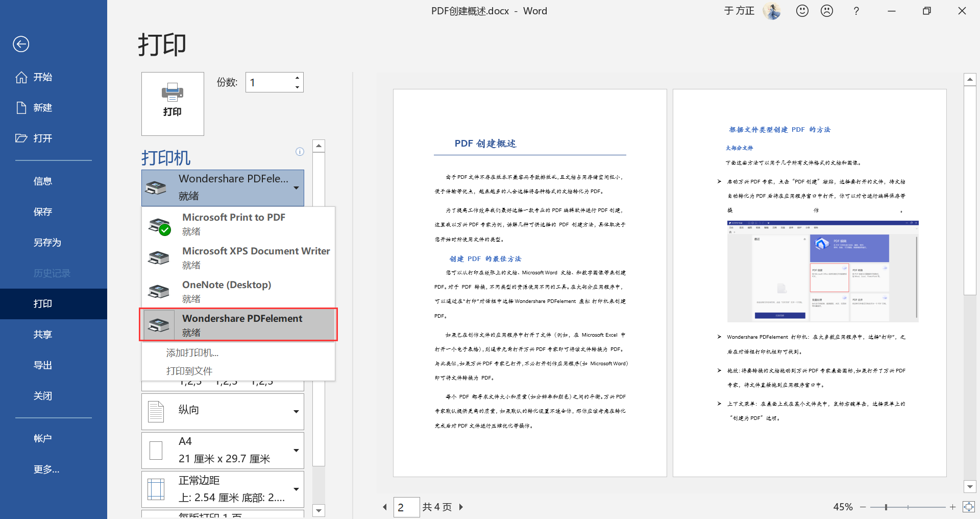Select 关闭 in the sidebar
The height and width of the screenshot is (519, 980).
(x=54, y=396)
